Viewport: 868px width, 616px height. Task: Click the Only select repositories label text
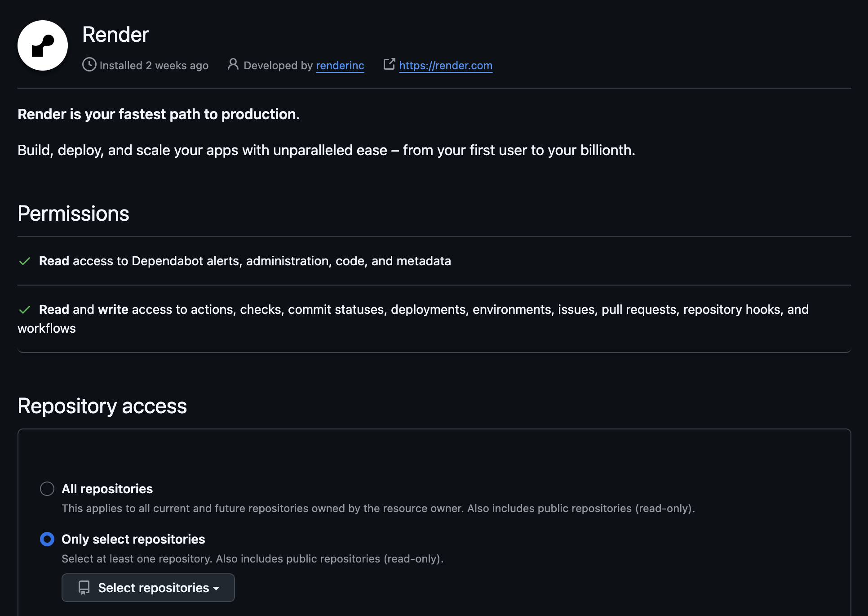pos(133,539)
